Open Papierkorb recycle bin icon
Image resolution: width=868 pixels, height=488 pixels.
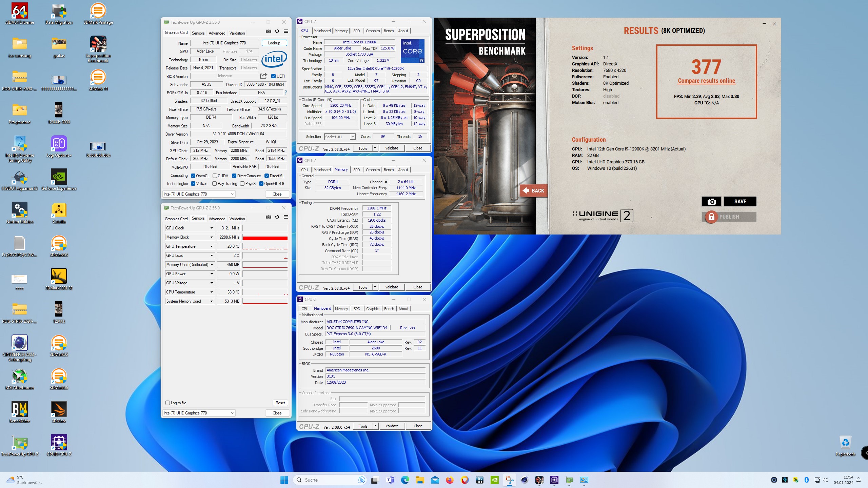[845, 446]
